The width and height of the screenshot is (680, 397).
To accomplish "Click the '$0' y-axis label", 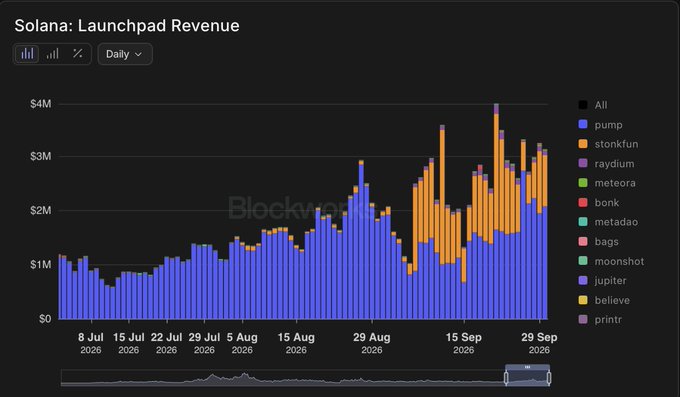I will [x=45, y=319].
